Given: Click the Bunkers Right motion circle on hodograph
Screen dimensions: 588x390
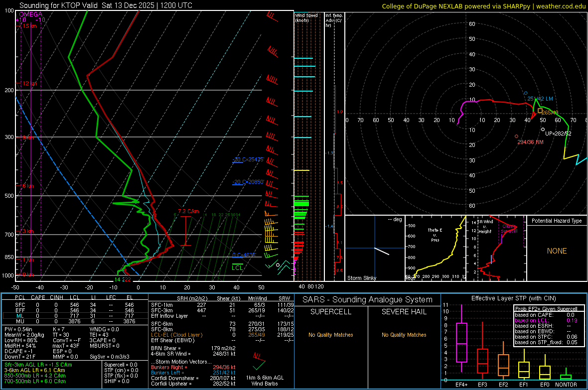Looking at the screenshot, I should coord(516,136).
